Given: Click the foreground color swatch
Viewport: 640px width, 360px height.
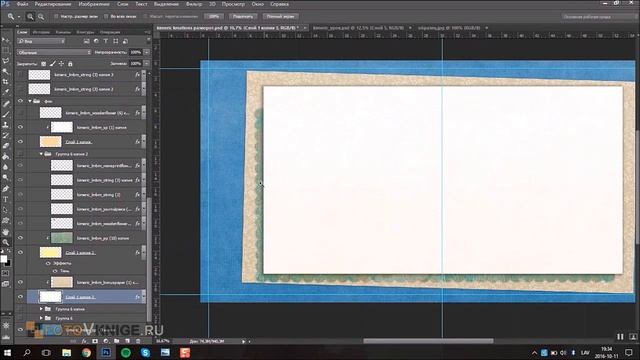Looking at the screenshot, I should 4,259.
